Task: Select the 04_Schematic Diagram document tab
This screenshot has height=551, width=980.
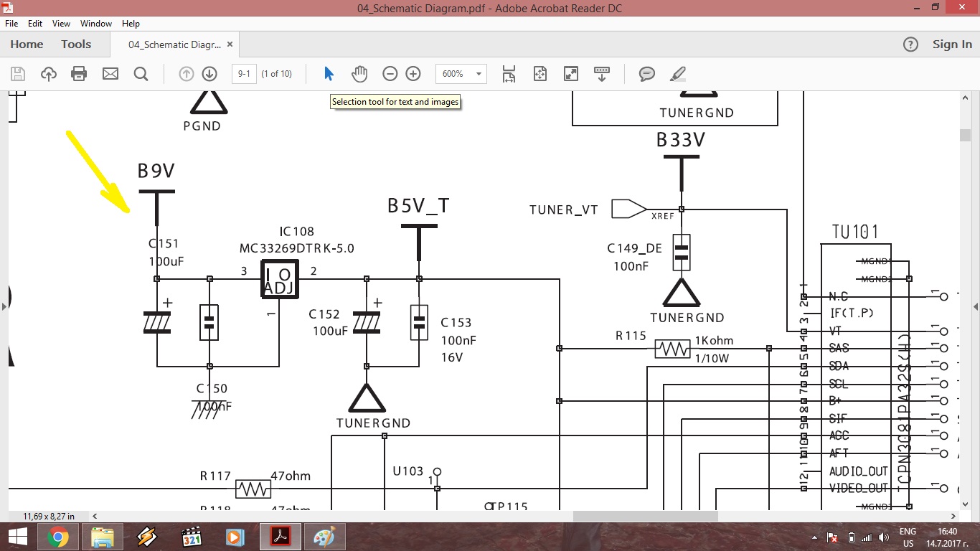Action: [x=174, y=44]
